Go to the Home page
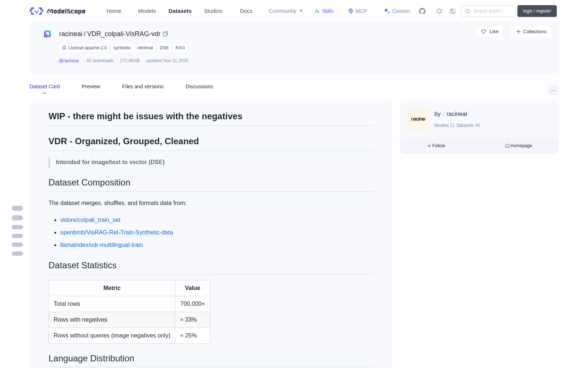This screenshot has height=368, width=588. (114, 11)
